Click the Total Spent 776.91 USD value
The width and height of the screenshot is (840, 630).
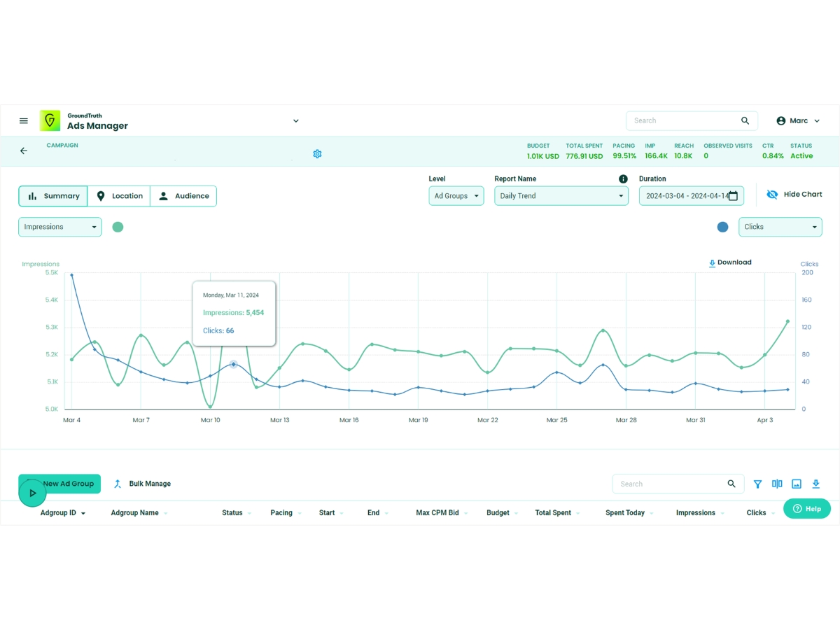[584, 156]
